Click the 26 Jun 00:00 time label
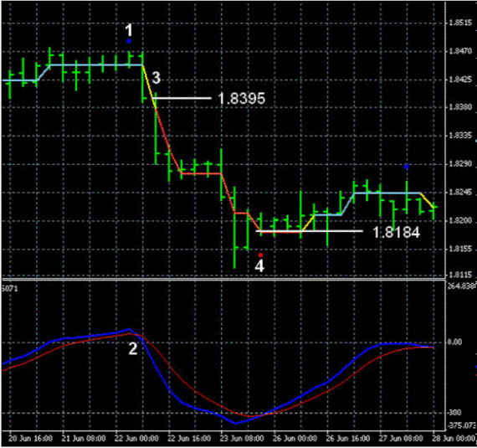 [295, 439]
